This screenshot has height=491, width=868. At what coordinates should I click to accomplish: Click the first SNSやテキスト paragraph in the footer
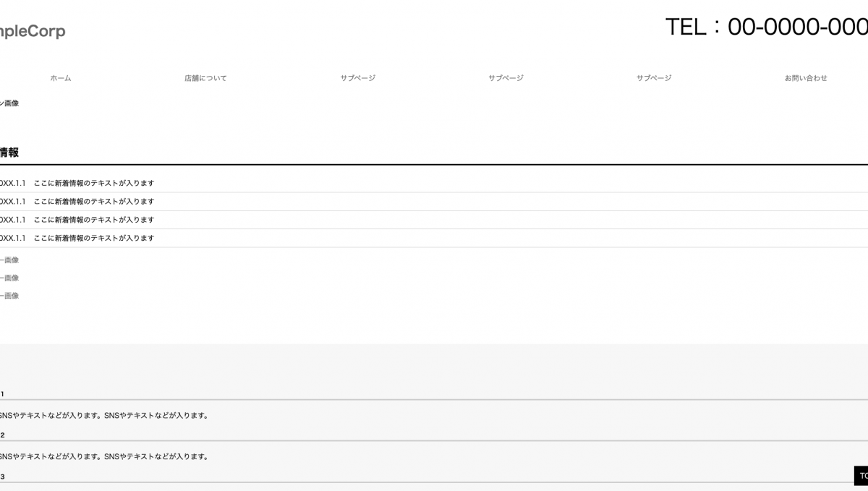(x=104, y=416)
